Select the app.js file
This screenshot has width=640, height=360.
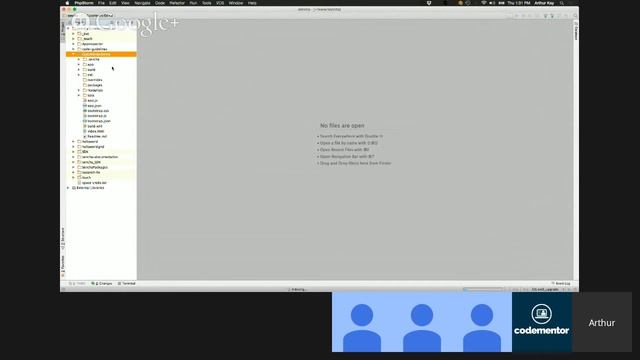click(92, 100)
